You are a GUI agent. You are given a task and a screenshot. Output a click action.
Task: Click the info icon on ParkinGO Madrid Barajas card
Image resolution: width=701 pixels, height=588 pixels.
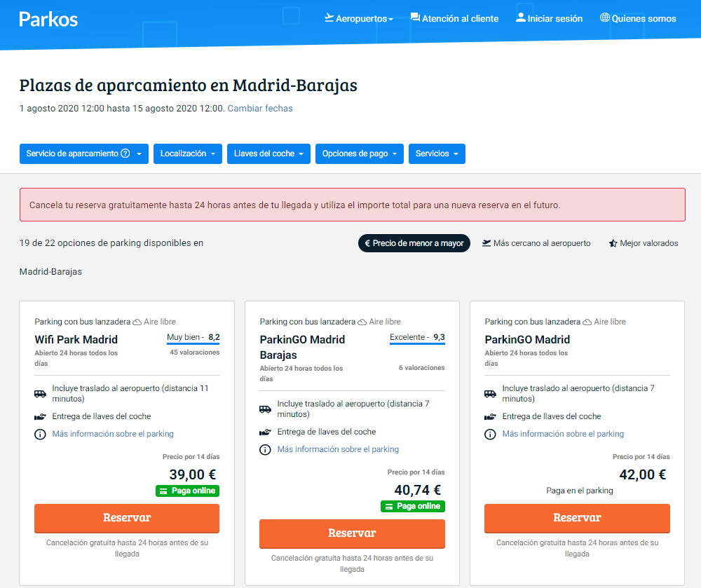coord(265,449)
